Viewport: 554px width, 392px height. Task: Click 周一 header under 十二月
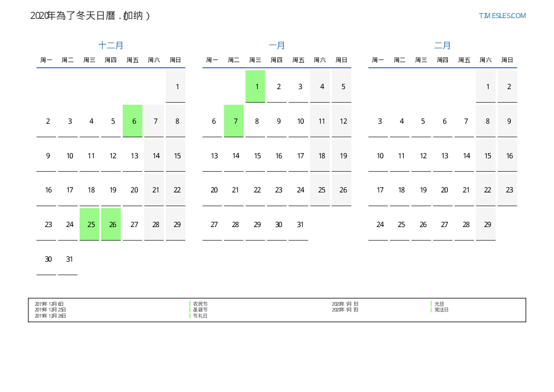(x=46, y=60)
